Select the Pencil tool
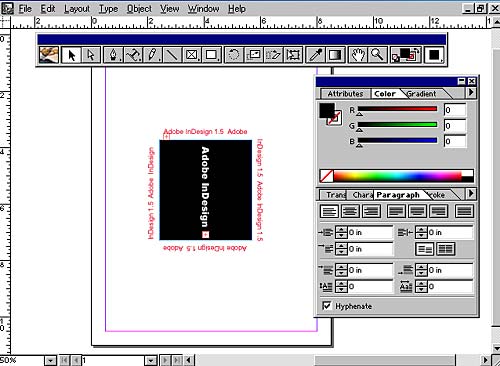 (x=152, y=55)
